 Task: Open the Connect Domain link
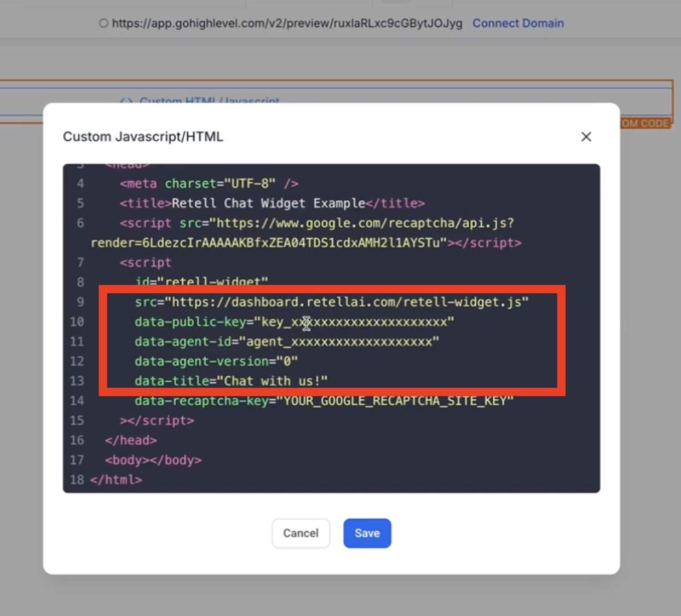click(518, 23)
